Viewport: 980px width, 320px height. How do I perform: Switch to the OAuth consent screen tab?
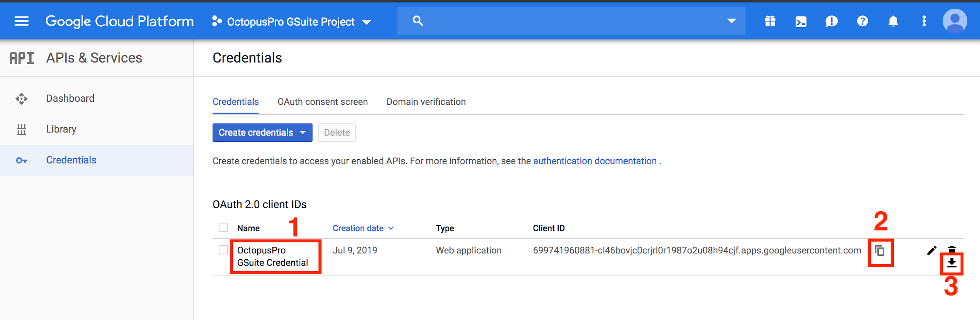322,102
